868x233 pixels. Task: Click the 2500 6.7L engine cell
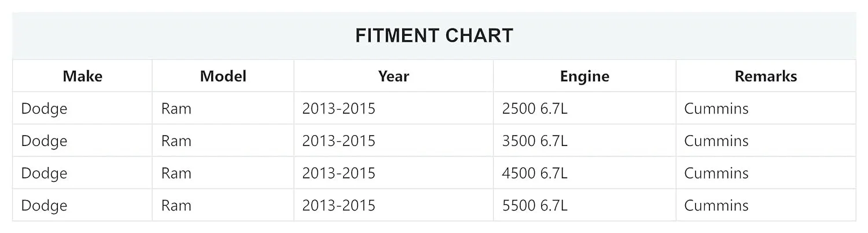point(535,108)
